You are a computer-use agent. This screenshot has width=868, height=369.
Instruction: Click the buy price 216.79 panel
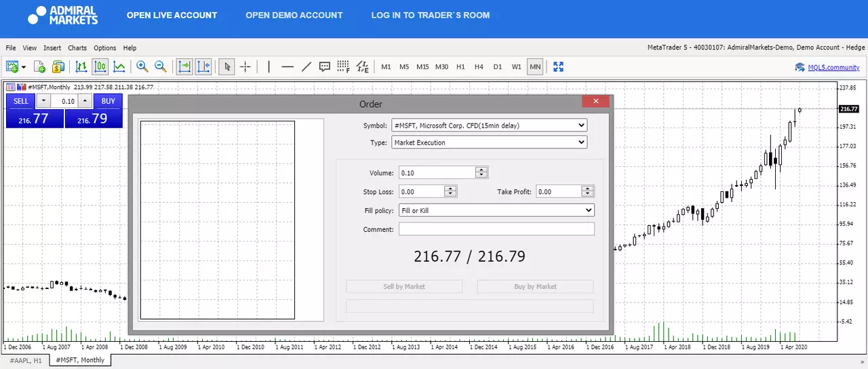94,119
